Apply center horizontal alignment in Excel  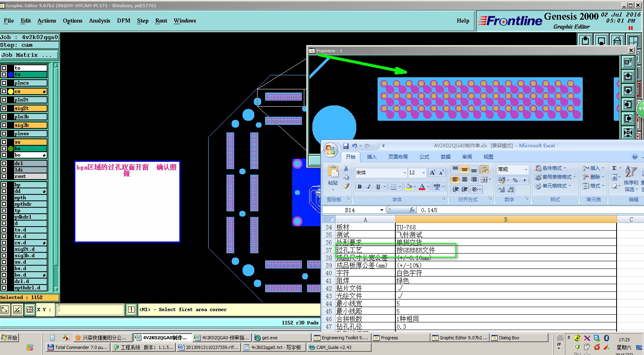[x=465, y=180]
